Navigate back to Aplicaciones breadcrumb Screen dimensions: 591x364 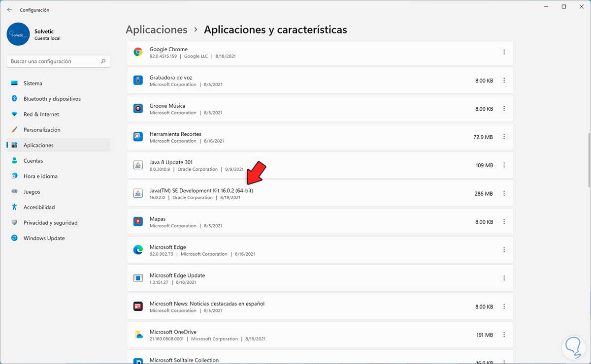click(x=157, y=30)
